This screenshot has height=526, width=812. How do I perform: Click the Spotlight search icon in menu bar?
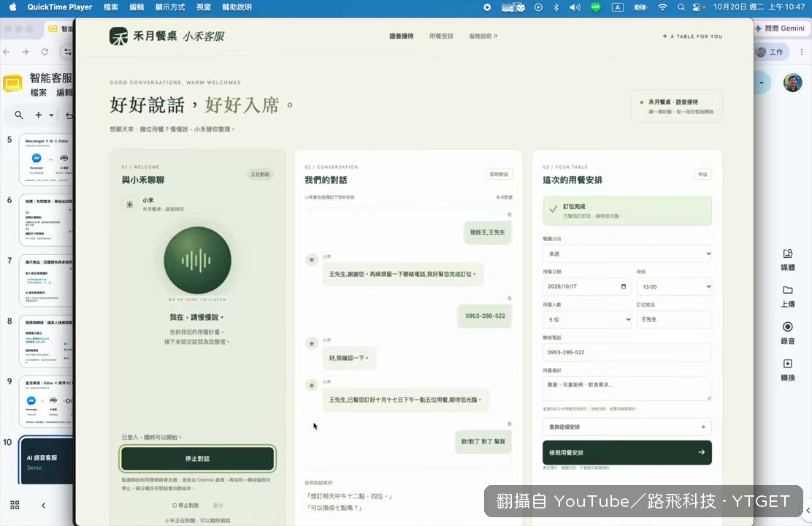681,7
